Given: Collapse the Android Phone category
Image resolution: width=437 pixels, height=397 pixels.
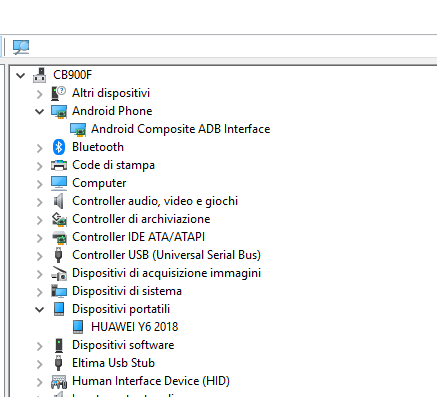Looking at the screenshot, I should coord(40,112).
